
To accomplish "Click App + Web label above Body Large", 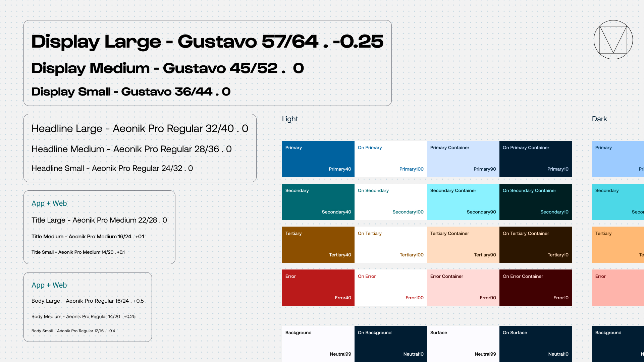I will (49, 285).
